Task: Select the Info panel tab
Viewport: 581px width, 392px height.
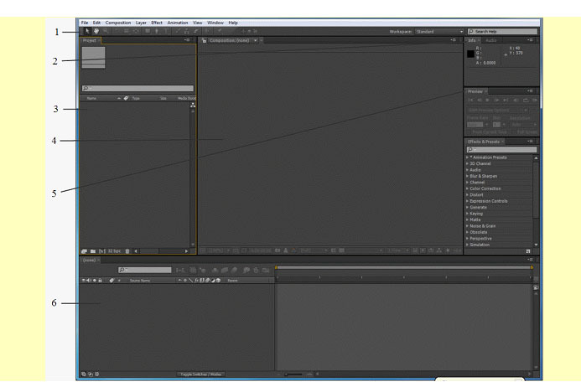Action: tap(471, 40)
